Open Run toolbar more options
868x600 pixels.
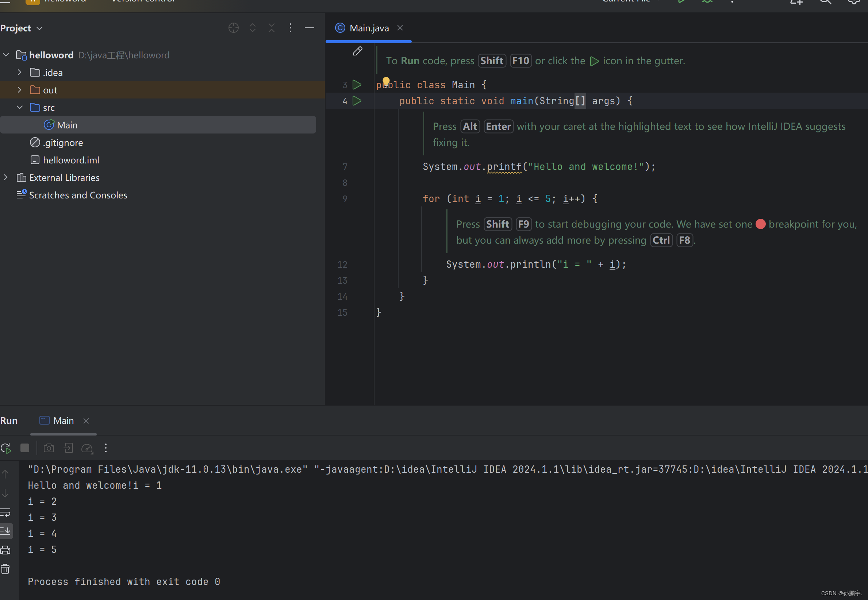106,448
